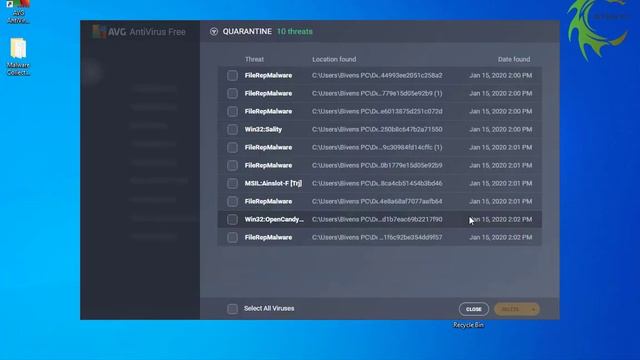This screenshot has height=360, width=640.
Task: Click location path ending d1b7eac69b2217f90
Action: click(x=377, y=219)
